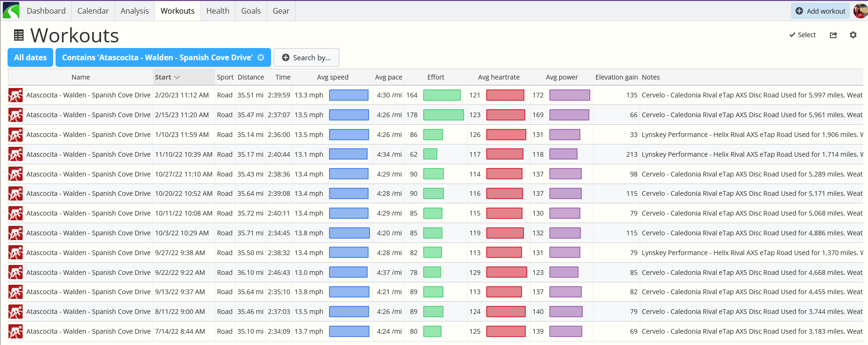
Task: Click cycling icon for the 11/10/22 workout
Action: (16, 154)
